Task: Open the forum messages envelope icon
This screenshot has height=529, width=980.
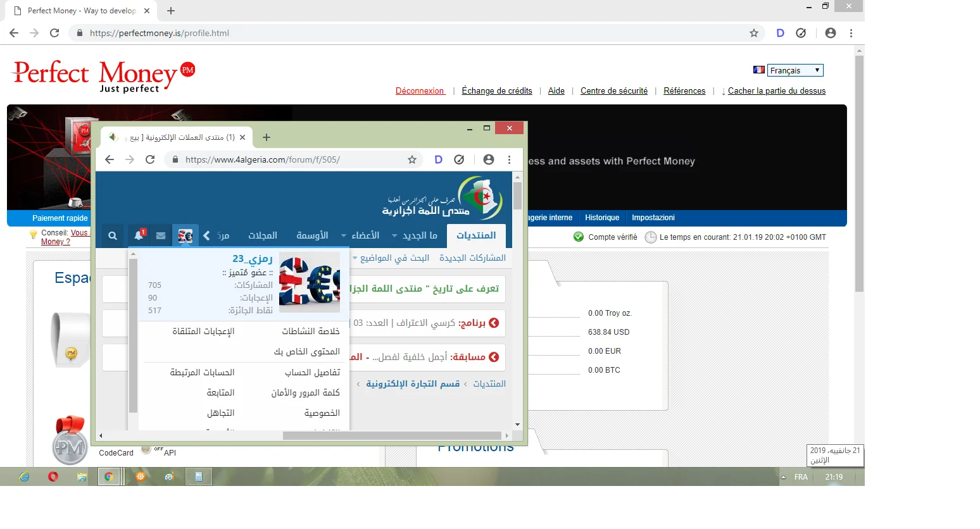Action: point(161,236)
